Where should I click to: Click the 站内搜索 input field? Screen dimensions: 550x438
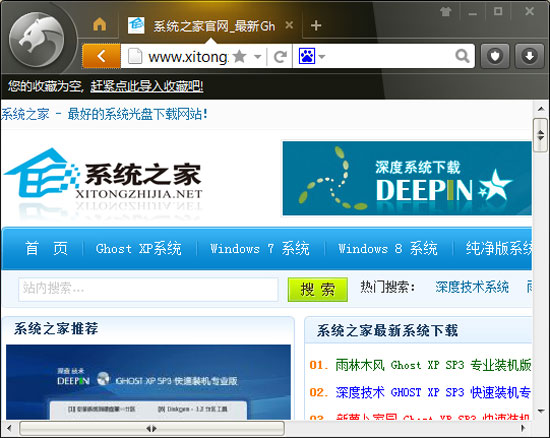point(148,289)
